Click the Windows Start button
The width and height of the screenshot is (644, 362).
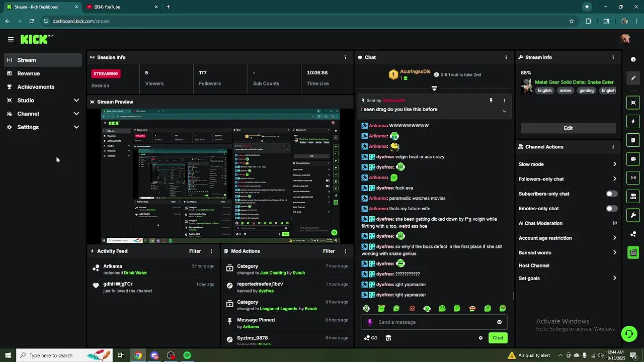pos(8,355)
